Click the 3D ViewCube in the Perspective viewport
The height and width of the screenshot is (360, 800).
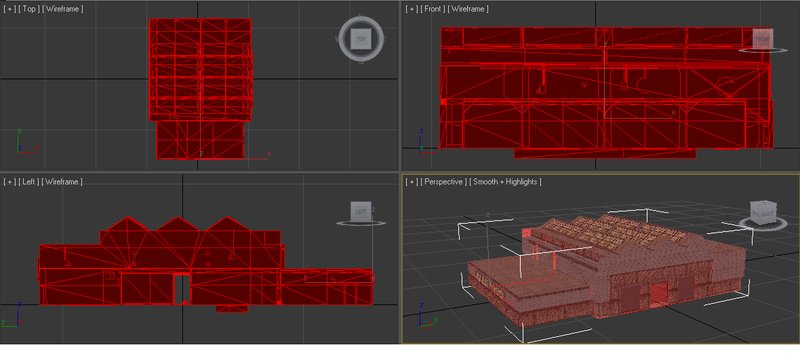pos(763,210)
